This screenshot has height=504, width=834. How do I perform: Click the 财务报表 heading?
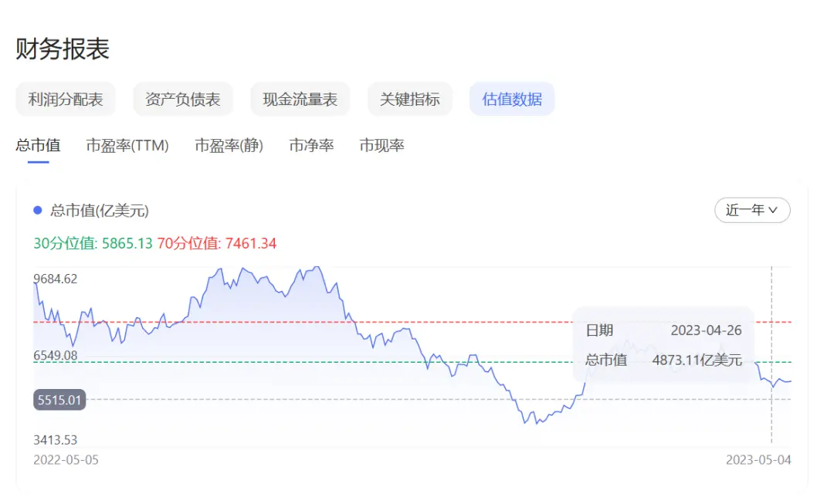63,49
